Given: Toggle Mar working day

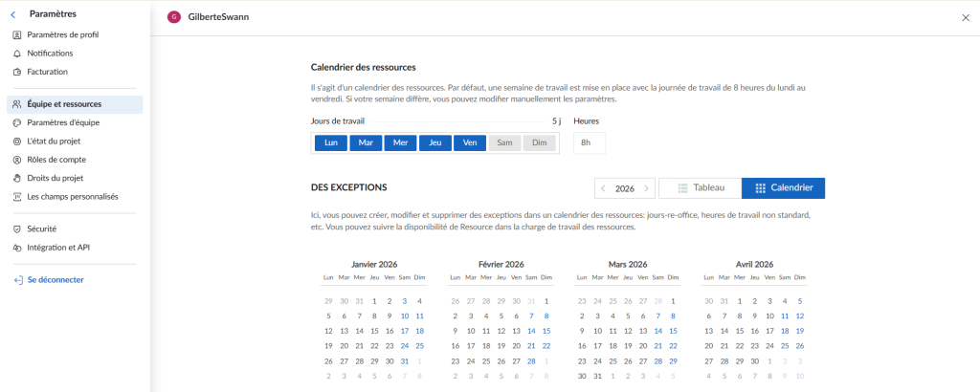Looking at the screenshot, I should click(366, 143).
